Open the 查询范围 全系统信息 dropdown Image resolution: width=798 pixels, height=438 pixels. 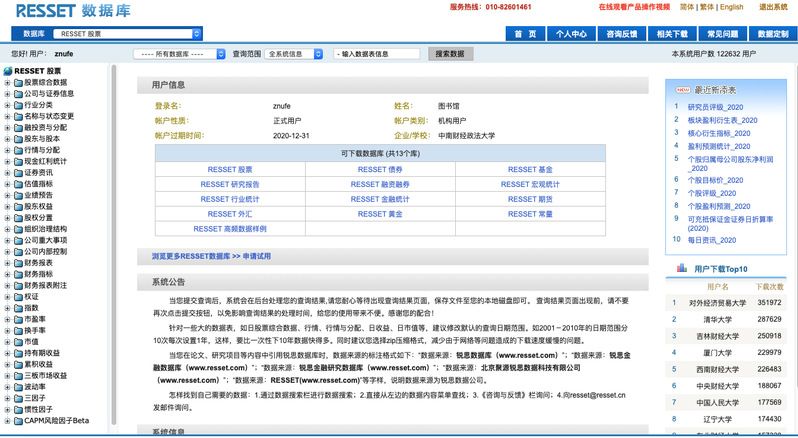coord(294,54)
